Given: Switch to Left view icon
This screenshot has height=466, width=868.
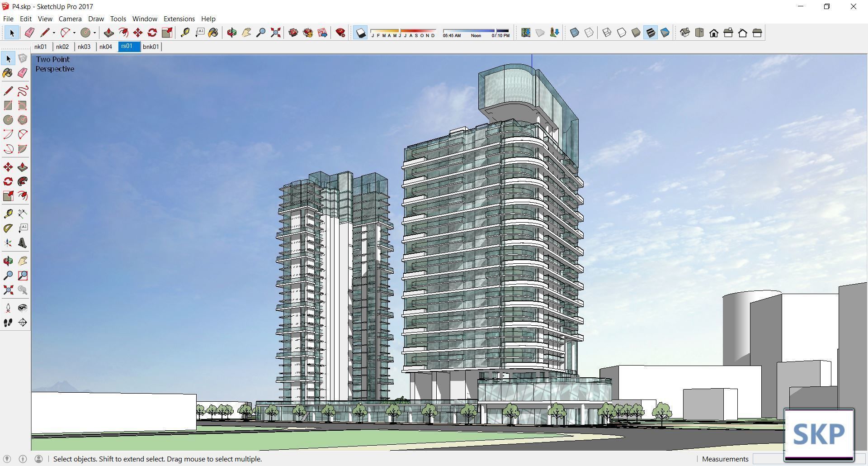Looking at the screenshot, I should point(757,33).
